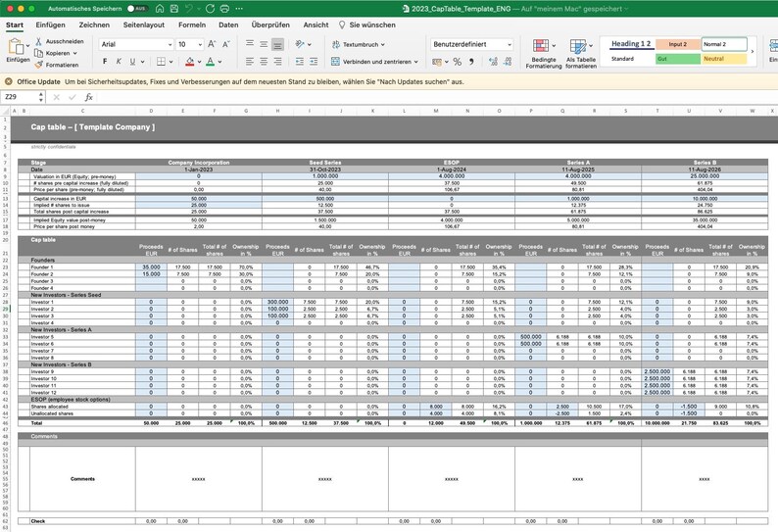Toggle Bold (F) formatting

[x=105, y=62]
